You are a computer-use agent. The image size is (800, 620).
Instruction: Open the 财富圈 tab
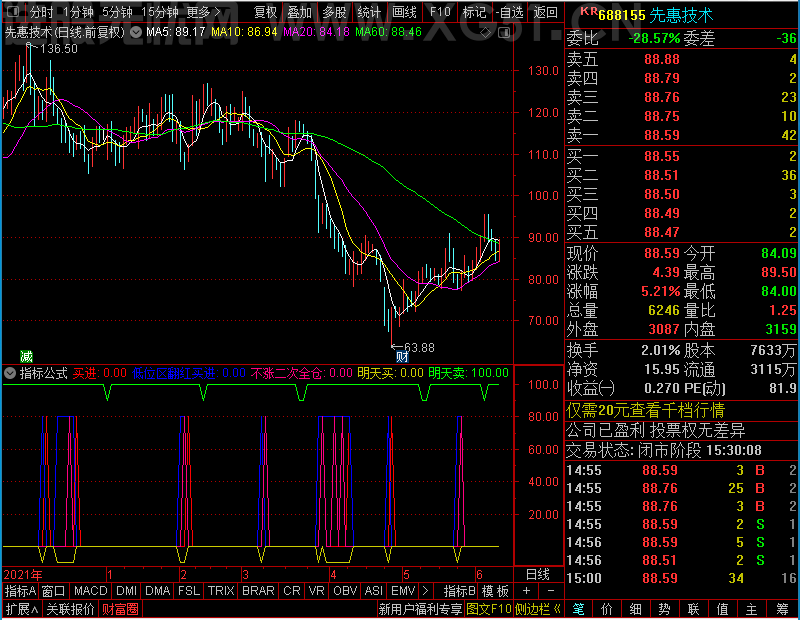click(120, 609)
